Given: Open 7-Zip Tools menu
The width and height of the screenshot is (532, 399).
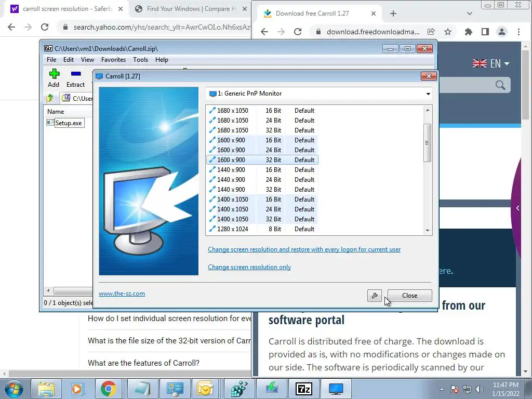Looking at the screenshot, I should tap(140, 60).
